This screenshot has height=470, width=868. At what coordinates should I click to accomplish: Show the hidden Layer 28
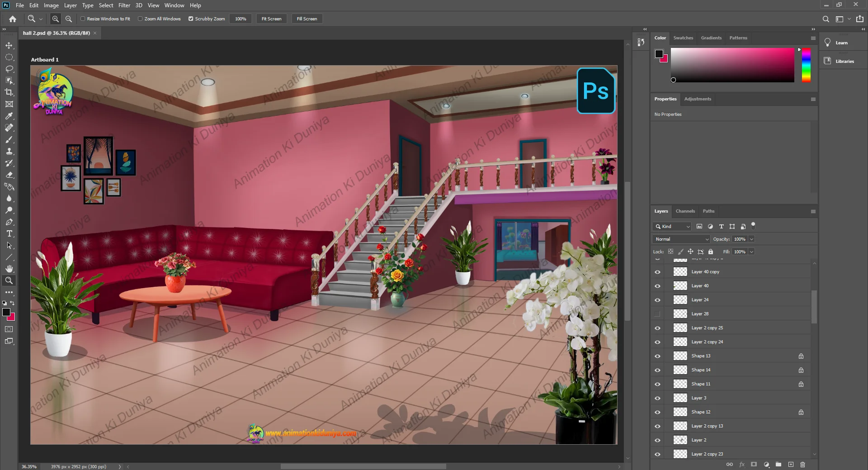(657, 314)
